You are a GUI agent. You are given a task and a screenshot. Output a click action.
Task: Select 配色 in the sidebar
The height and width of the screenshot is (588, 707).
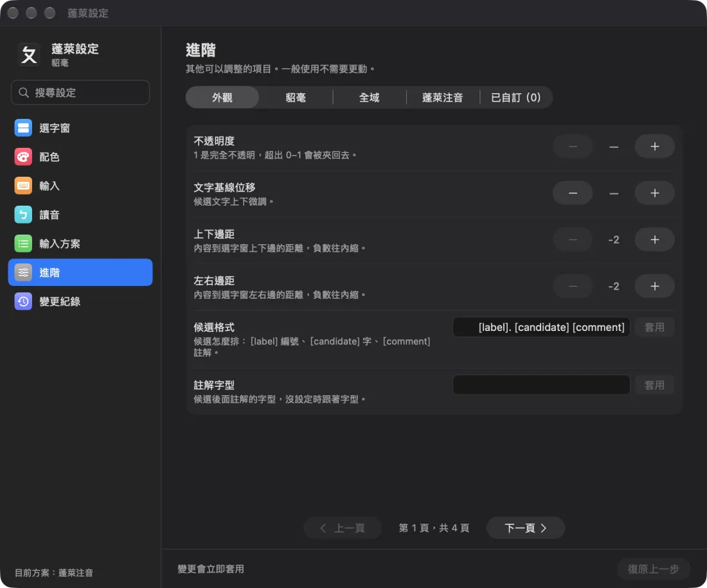coord(80,157)
